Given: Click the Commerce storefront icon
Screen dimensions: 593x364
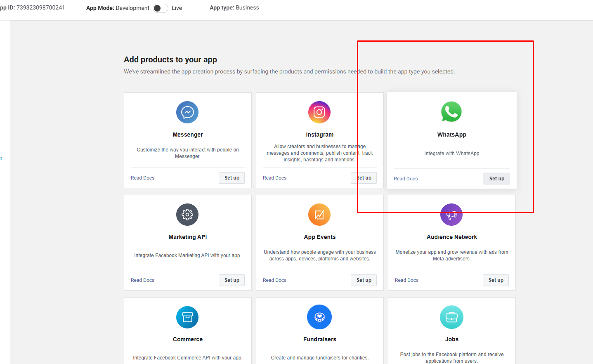Looking at the screenshot, I should point(187,317).
